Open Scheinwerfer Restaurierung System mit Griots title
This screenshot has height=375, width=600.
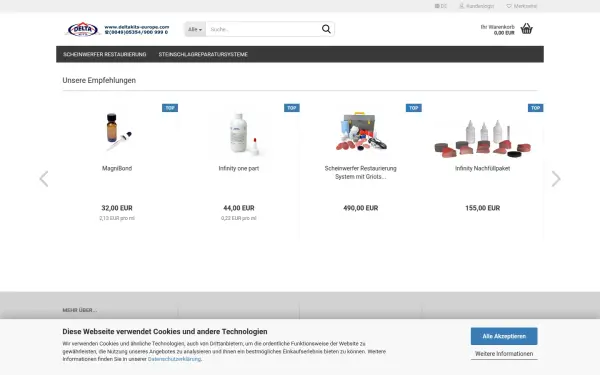(360, 173)
